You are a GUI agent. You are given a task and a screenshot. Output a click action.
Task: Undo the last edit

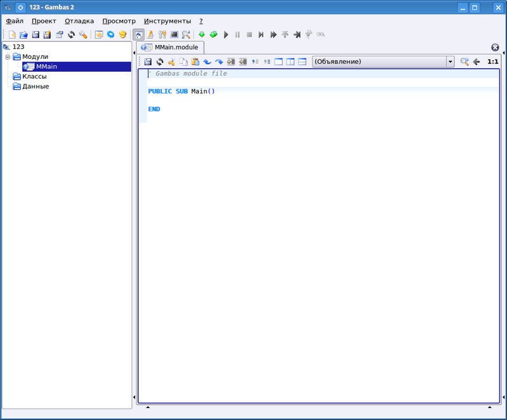click(x=207, y=61)
